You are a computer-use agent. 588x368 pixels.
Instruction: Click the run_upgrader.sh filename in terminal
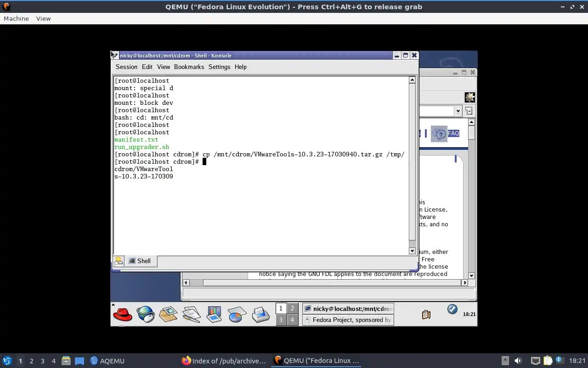pos(142,147)
